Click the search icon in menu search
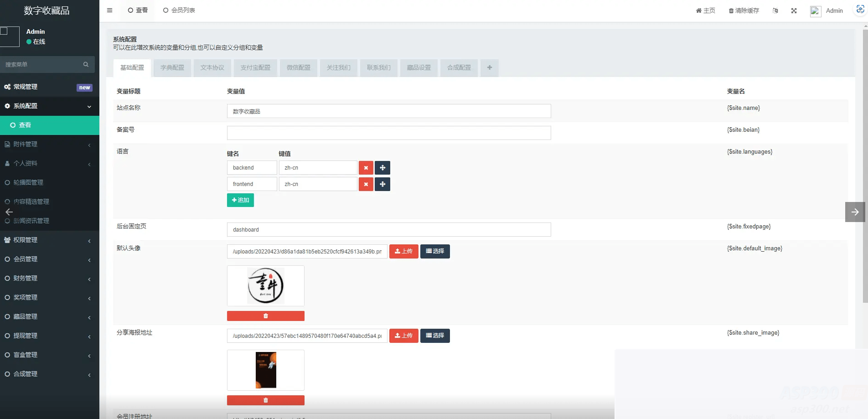 pyautogui.click(x=86, y=64)
